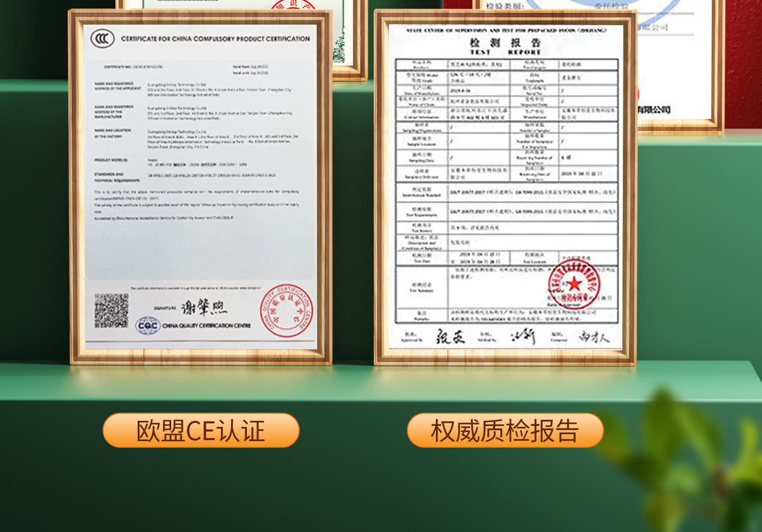This screenshot has width=762, height=532.
Task: Open the framed 检测报告 test report
Action: [x=505, y=187]
